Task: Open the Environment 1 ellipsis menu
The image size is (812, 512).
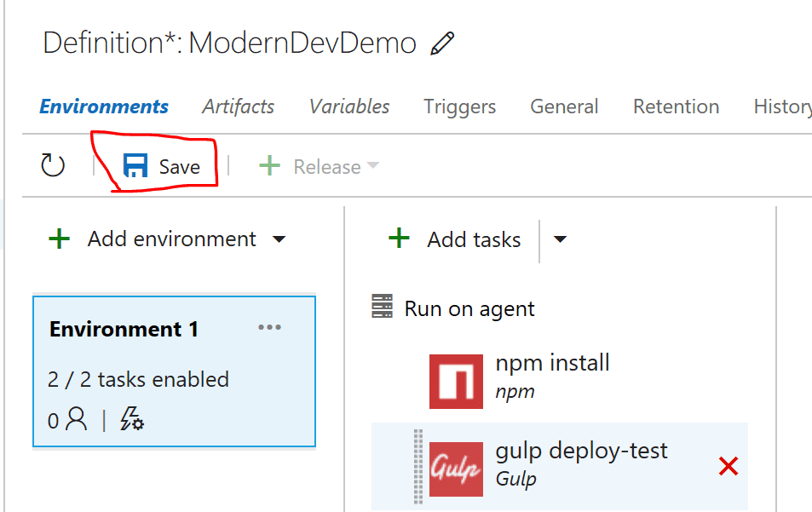Action: coord(269,327)
